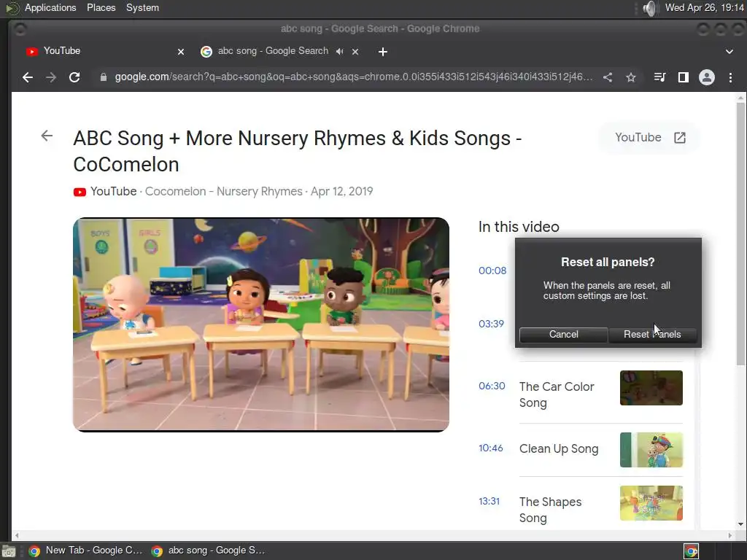
Task: Click the window menu button in the title bar
Action: [20, 29]
